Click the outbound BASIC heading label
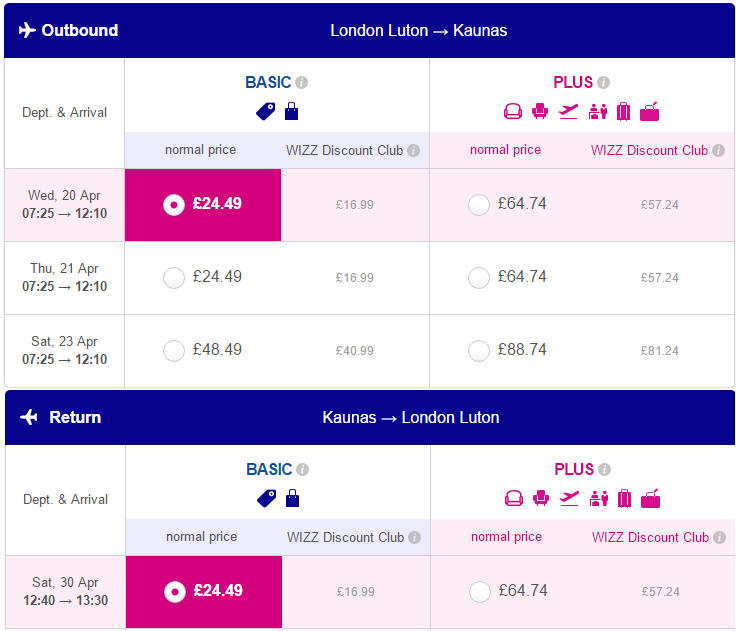Viewport: 736px width, 631px height. pos(268,83)
